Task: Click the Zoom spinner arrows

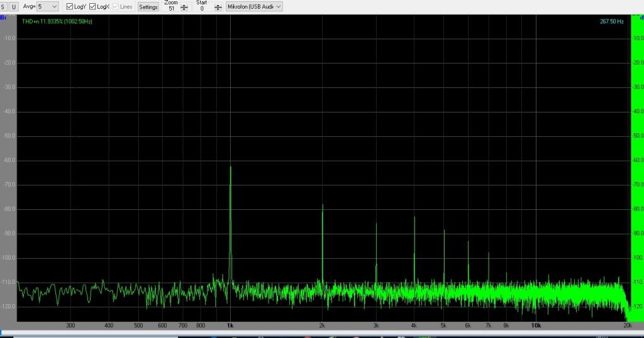Action: (x=184, y=8)
